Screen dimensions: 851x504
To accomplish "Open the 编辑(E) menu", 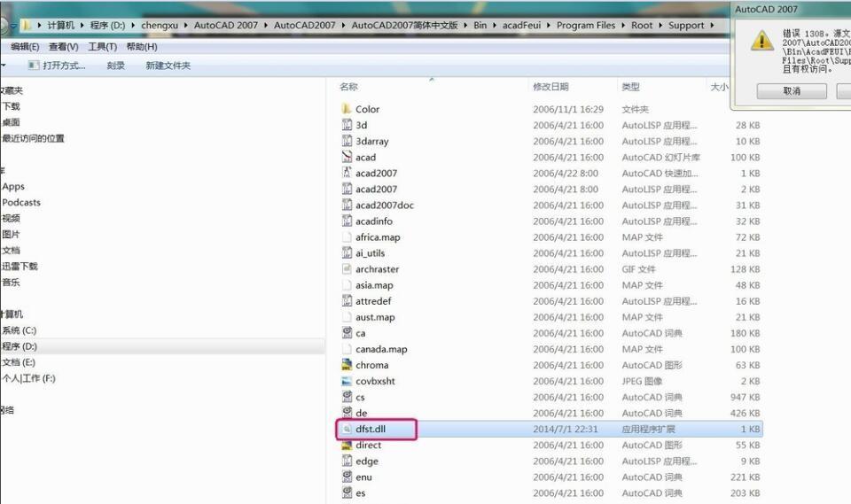I will [x=25, y=47].
